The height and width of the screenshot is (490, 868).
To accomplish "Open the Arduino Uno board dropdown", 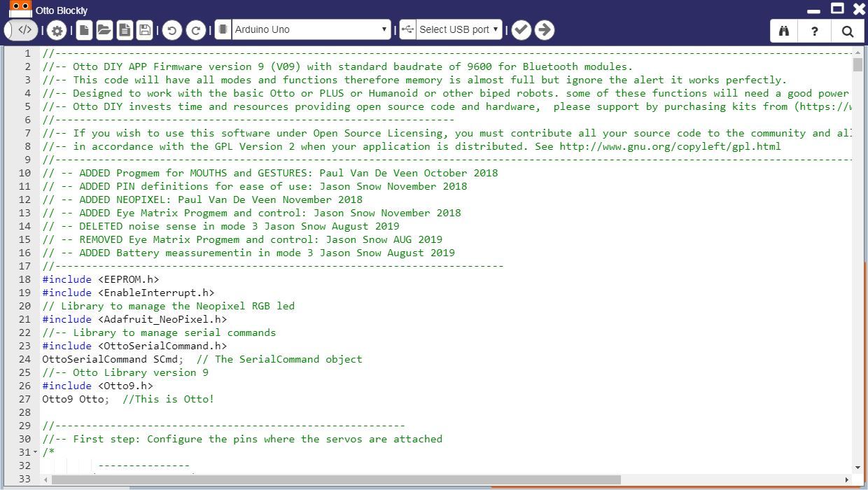I will pos(311,29).
